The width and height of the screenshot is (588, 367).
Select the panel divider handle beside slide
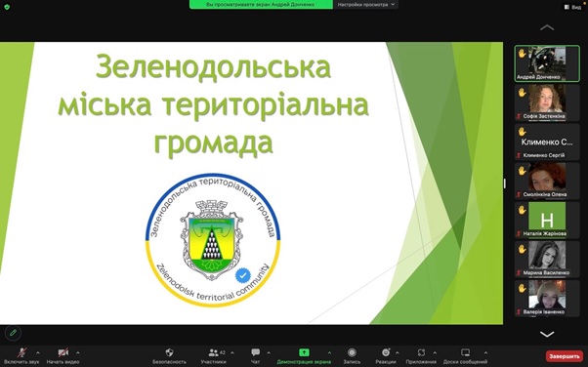(505, 183)
